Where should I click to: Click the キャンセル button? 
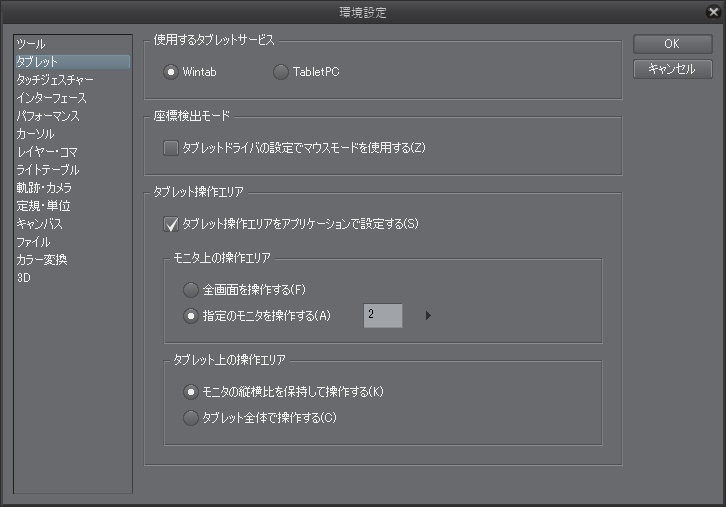(672, 69)
